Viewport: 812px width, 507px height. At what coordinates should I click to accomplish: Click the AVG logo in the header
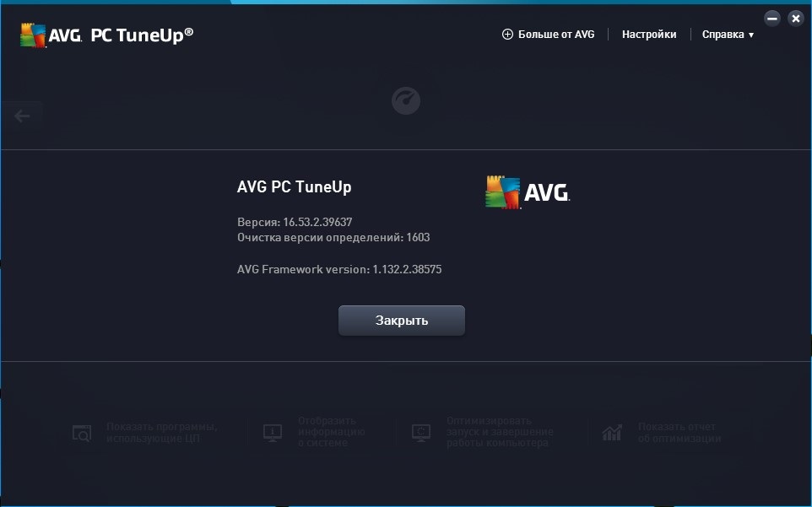(51, 35)
